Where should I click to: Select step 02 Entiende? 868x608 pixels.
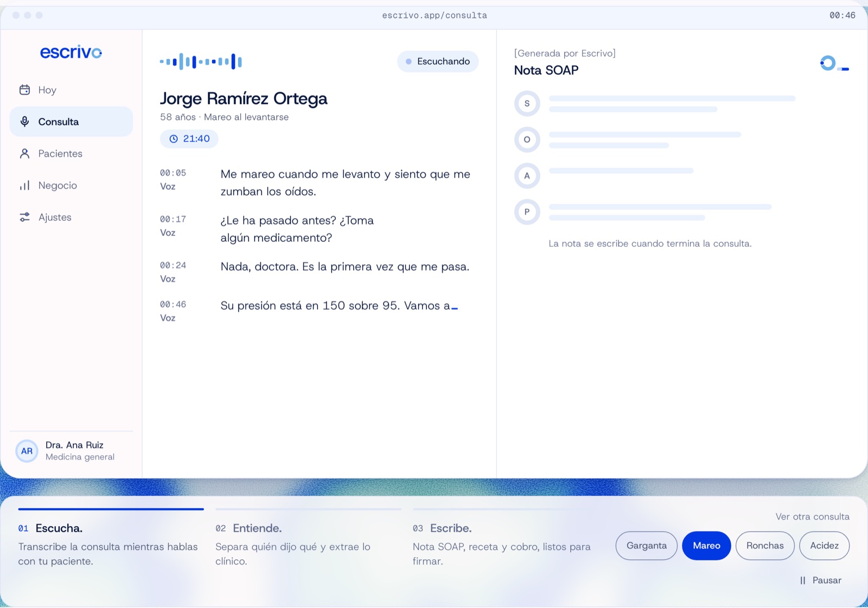click(x=308, y=538)
